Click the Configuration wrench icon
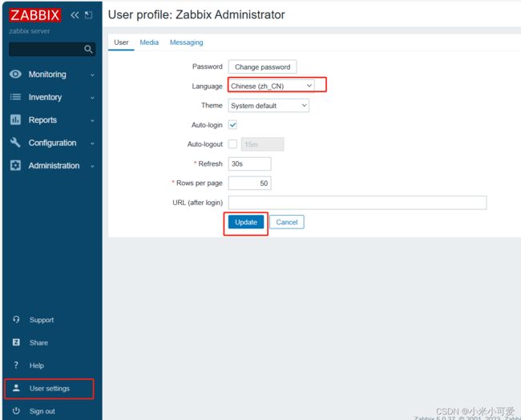 15,142
